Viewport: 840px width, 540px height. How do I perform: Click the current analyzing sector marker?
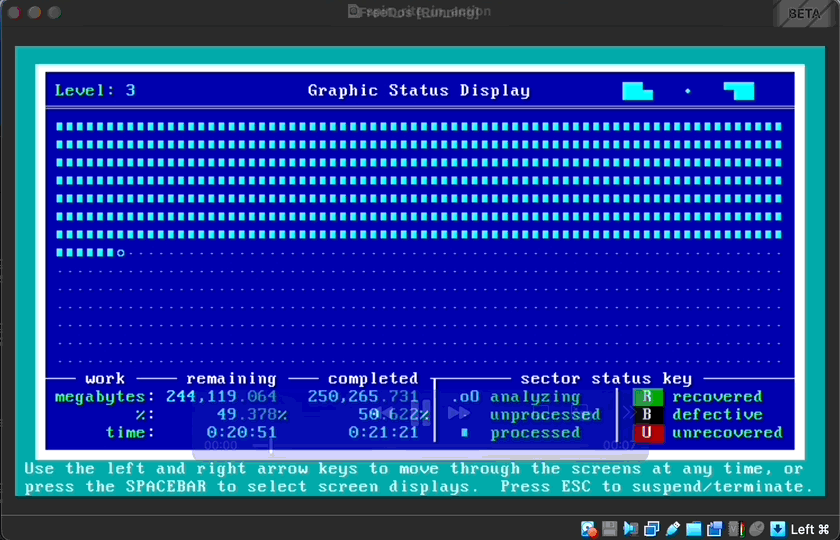click(x=121, y=253)
